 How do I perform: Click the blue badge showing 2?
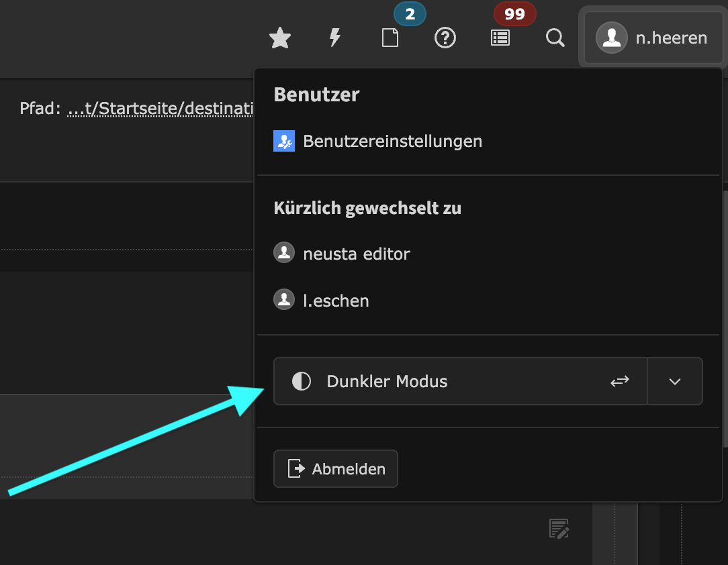pos(410,14)
